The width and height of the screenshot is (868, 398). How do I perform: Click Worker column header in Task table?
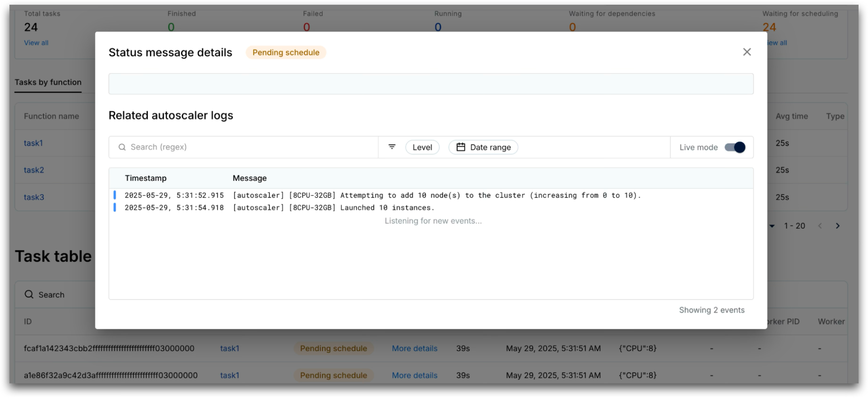831,321
